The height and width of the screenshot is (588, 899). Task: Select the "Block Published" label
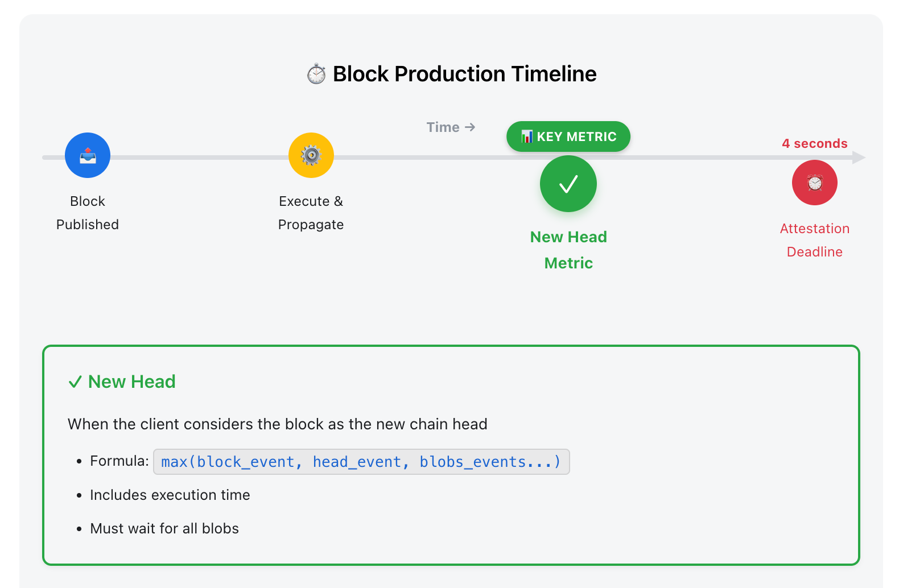(88, 213)
